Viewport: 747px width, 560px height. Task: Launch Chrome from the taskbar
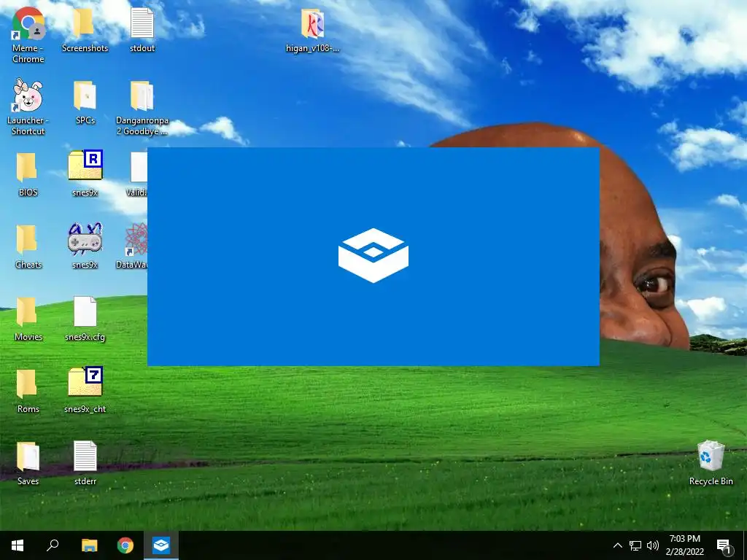pos(125,545)
